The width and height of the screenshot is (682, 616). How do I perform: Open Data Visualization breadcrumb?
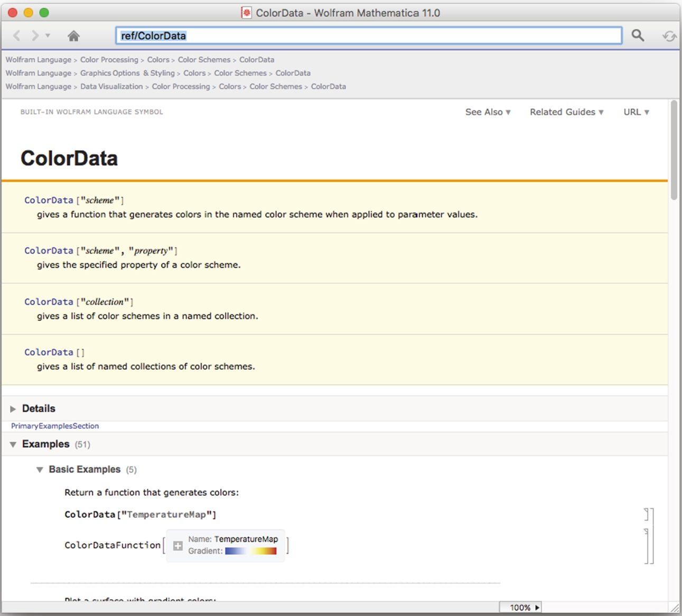click(111, 86)
